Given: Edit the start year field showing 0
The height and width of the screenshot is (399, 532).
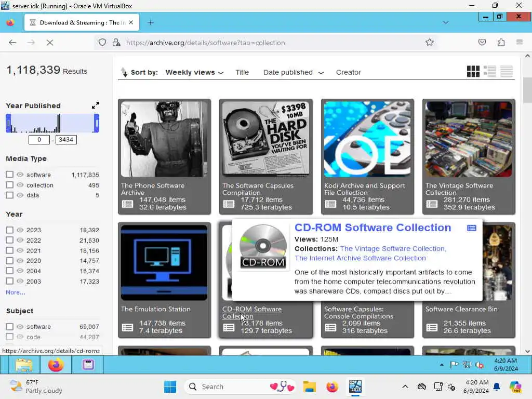Looking at the screenshot, I should (x=39, y=139).
